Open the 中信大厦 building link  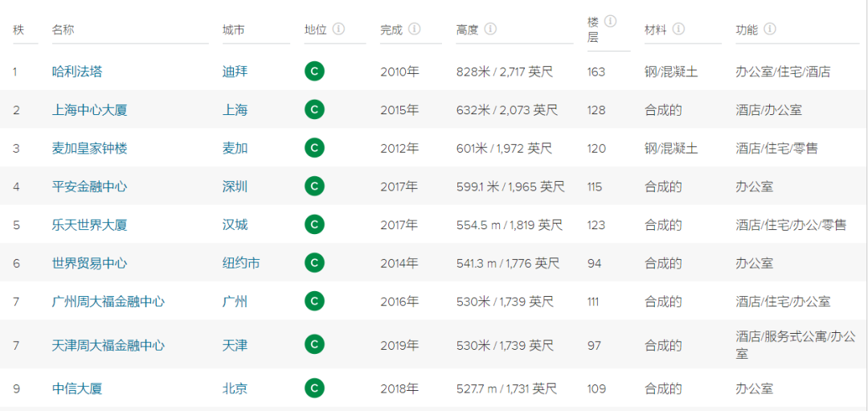point(77,388)
